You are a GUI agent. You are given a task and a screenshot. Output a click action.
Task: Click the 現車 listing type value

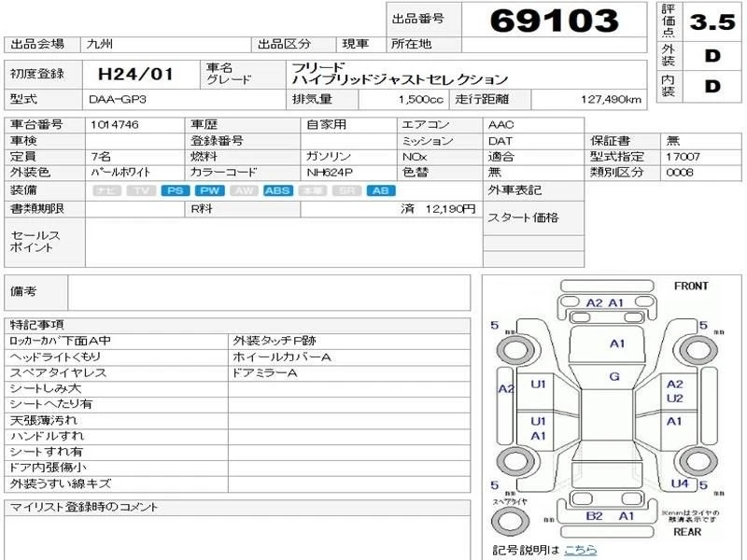click(x=356, y=44)
